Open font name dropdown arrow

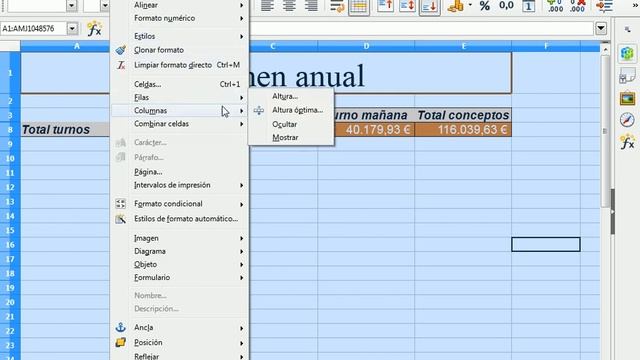72,6
